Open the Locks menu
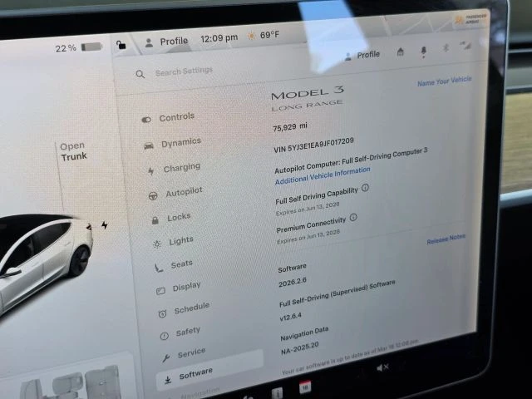Viewport: 532px width, 399px height. pyautogui.click(x=171, y=218)
